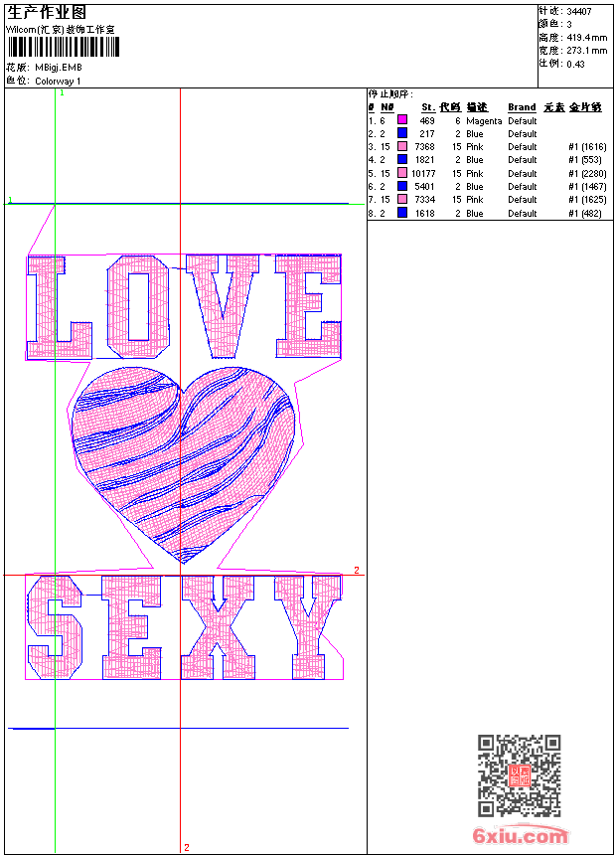Click stitch count 217
The height and width of the screenshot is (855, 616).
coord(427,134)
